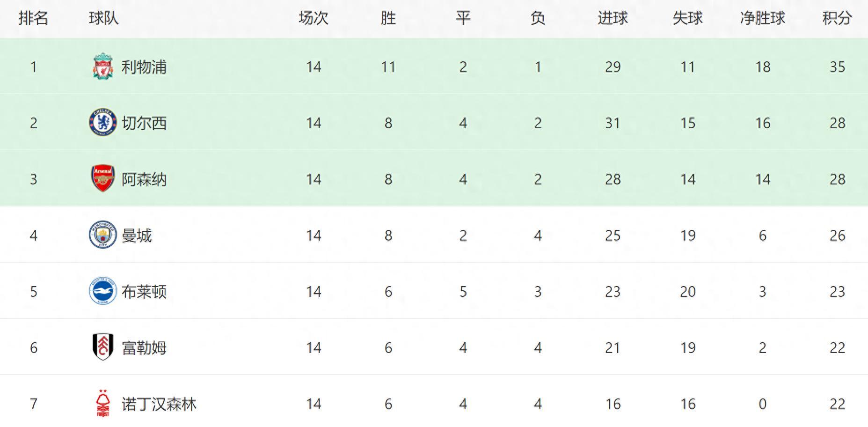Sort table by 净胜球 column header
868x427 pixels.
pos(762,18)
